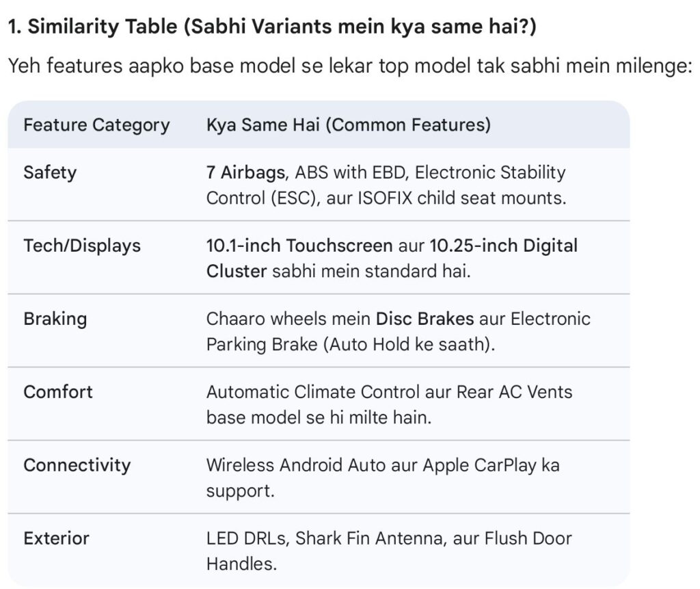Click the Kya Same Hai column header

point(348,125)
